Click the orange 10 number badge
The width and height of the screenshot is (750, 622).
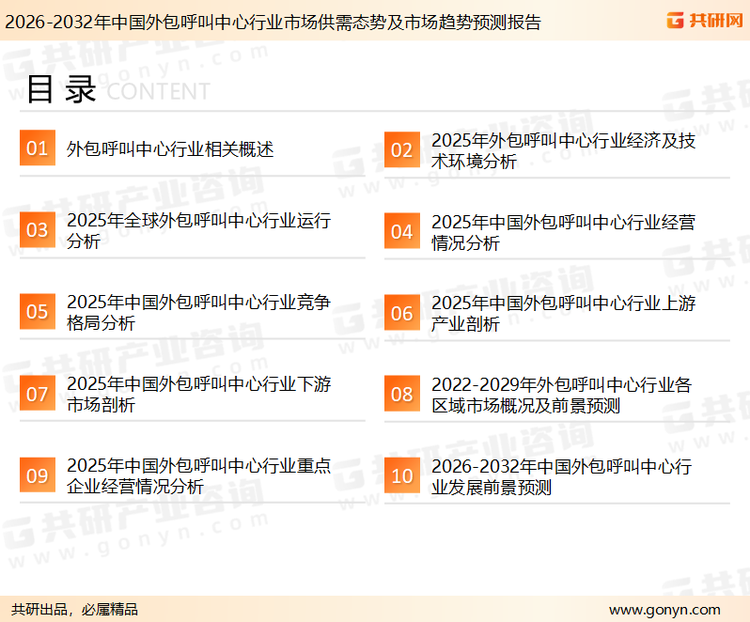pos(402,476)
